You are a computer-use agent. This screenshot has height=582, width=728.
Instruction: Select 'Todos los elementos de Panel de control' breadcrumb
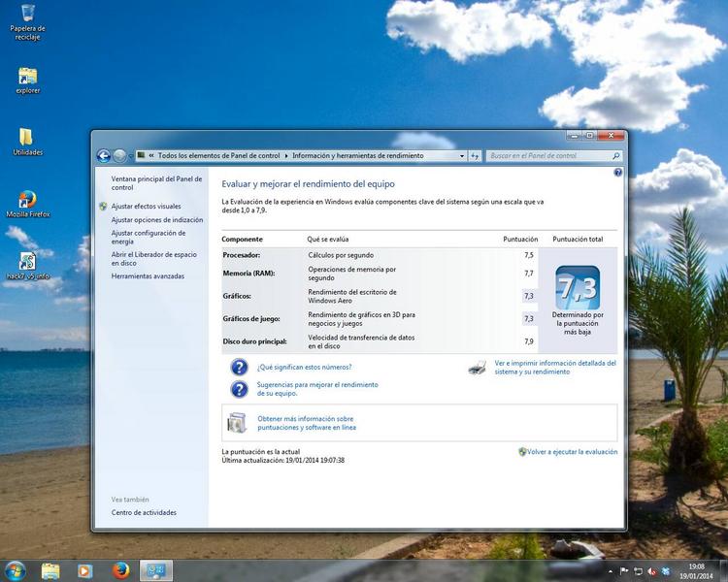pyautogui.click(x=218, y=155)
